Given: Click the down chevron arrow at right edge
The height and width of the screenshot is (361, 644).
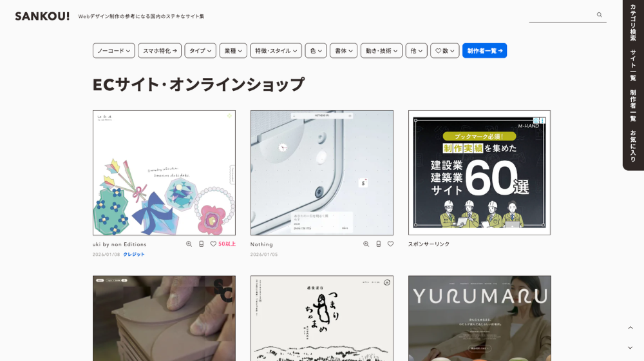Looking at the screenshot, I should tap(630, 348).
